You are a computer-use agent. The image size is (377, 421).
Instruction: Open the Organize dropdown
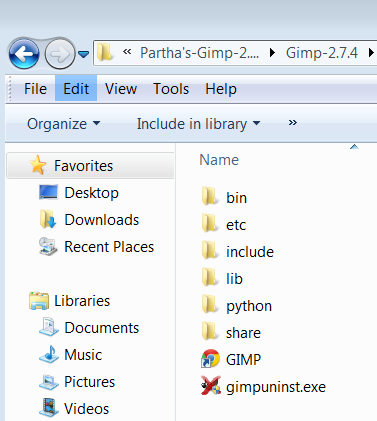(63, 124)
